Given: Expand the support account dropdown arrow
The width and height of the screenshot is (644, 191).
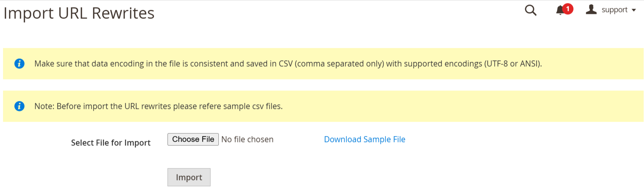Looking at the screenshot, I should [x=634, y=10].
